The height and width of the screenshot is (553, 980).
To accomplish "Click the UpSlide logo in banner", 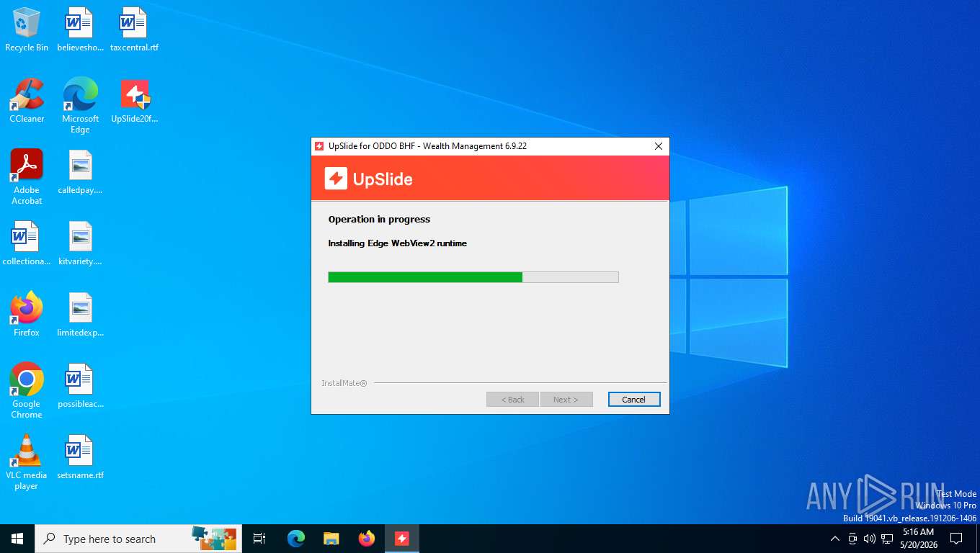I will click(x=369, y=179).
